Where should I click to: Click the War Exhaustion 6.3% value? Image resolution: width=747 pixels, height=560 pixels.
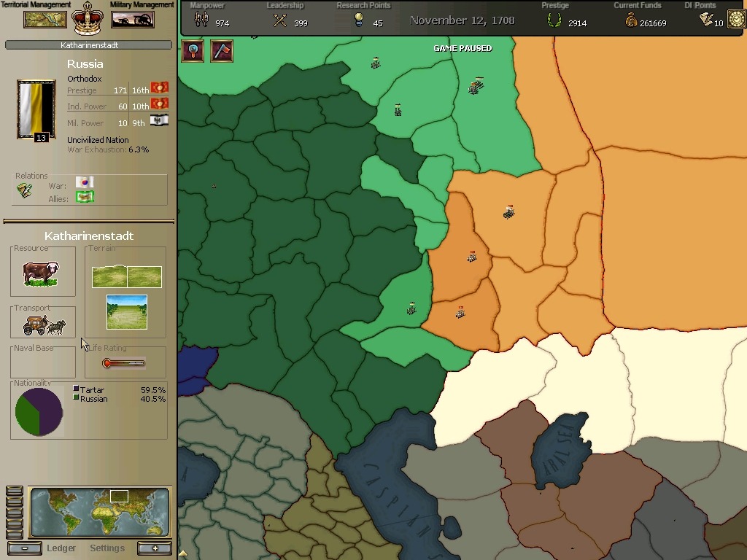[139, 149]
